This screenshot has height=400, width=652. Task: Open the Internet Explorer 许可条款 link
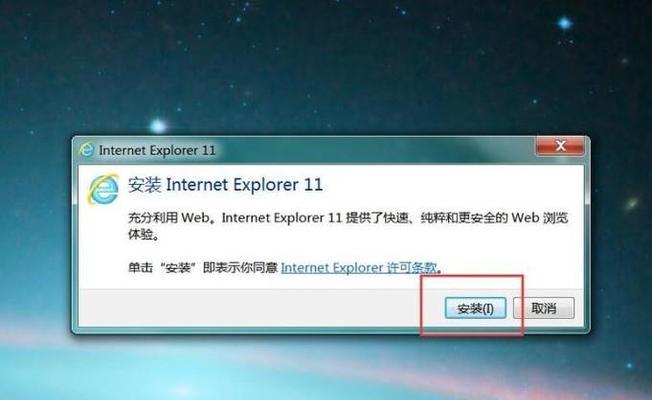click(359, 267)
